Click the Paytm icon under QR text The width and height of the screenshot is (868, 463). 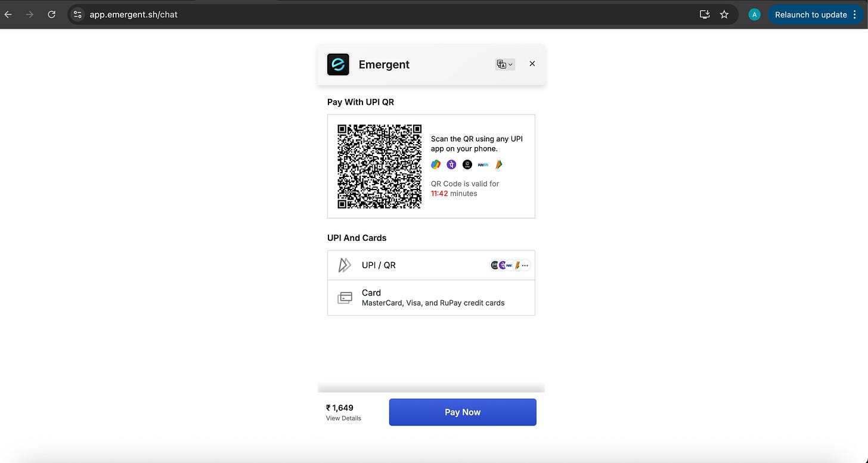(x=483, y=164)
